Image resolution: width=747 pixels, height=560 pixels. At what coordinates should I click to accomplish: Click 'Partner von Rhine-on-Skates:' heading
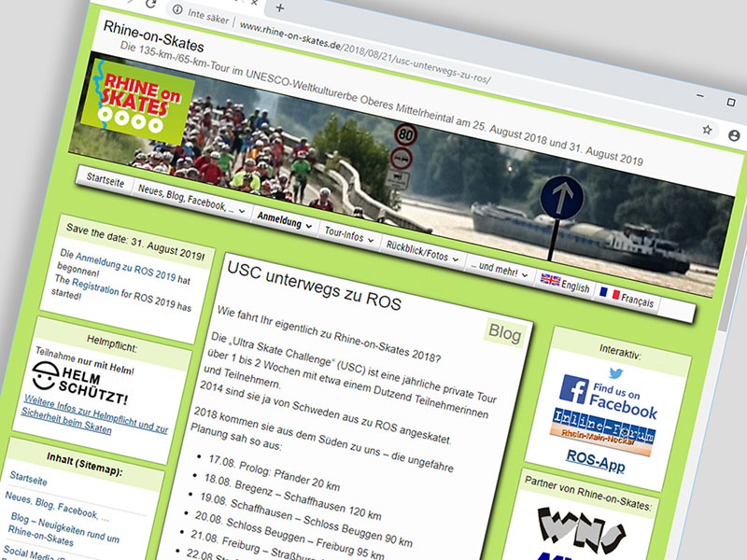click(x=588, y=493)
